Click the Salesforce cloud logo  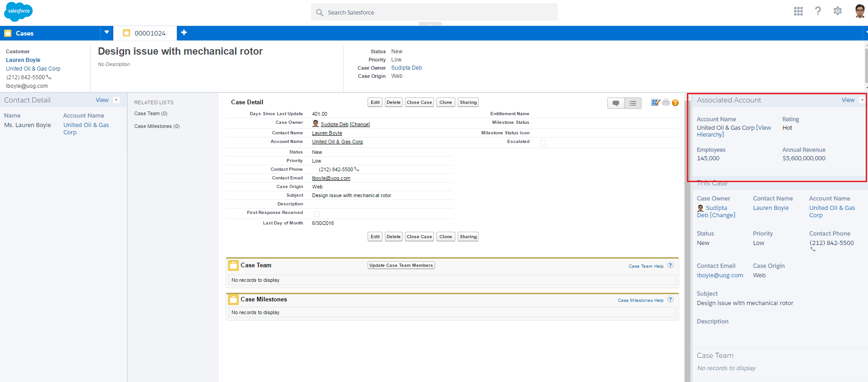click(x=19, y=11)
